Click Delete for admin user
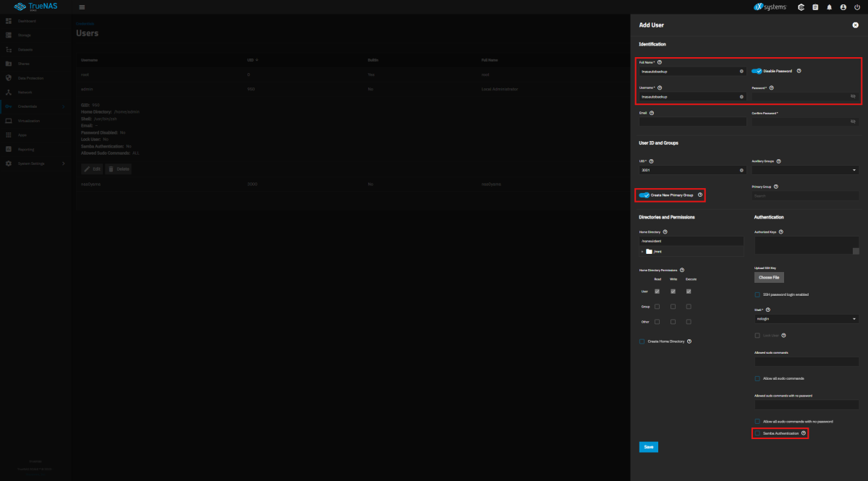 [x=119, y=169]
